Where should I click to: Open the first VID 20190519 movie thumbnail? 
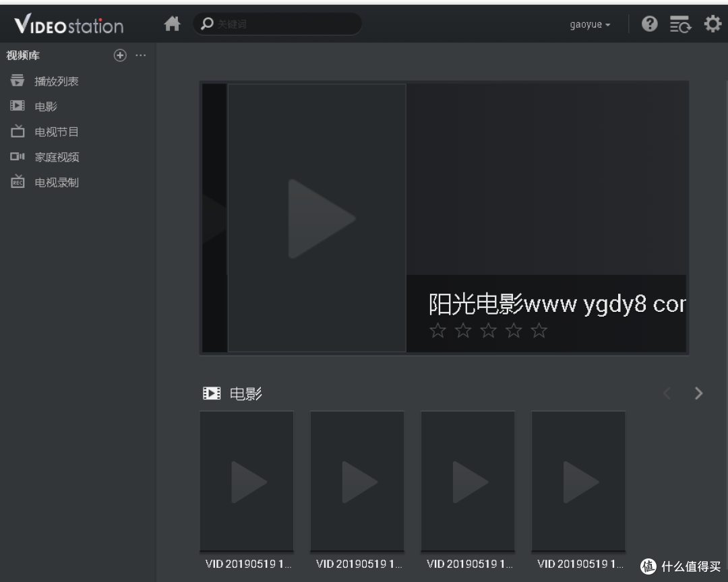click(247, 481)
